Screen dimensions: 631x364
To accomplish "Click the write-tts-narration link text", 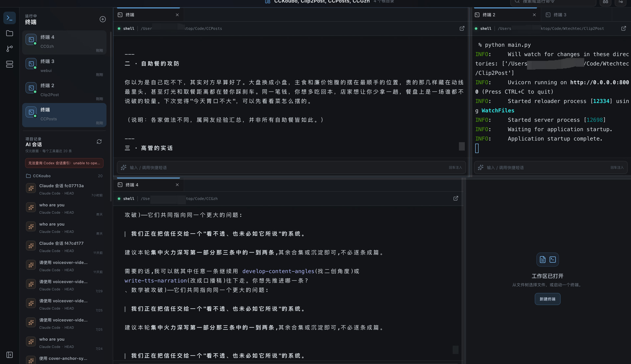I will (156, 281).
